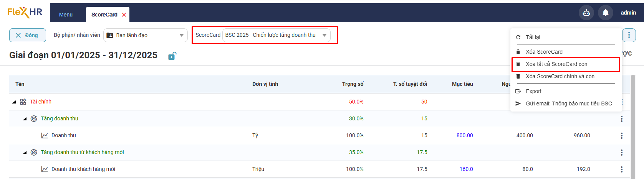
Task: Open the three-dot options button at top right
Action: [x=629, y=35]
